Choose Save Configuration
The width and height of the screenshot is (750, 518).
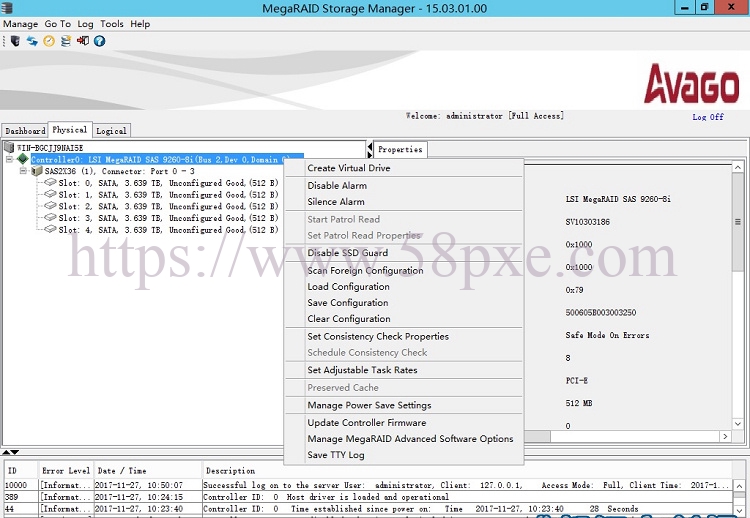(404, 303)
